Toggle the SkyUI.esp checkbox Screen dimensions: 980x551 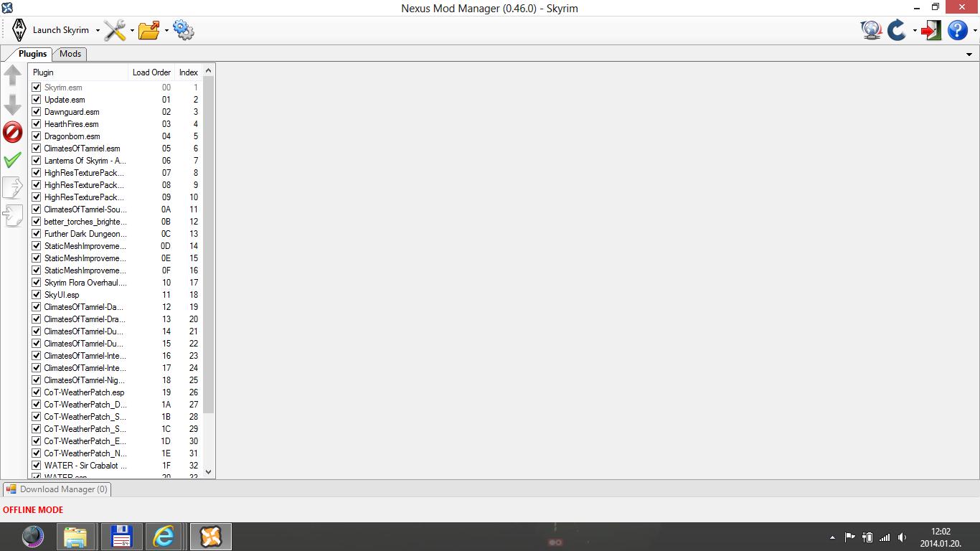[x=37, y=295]
